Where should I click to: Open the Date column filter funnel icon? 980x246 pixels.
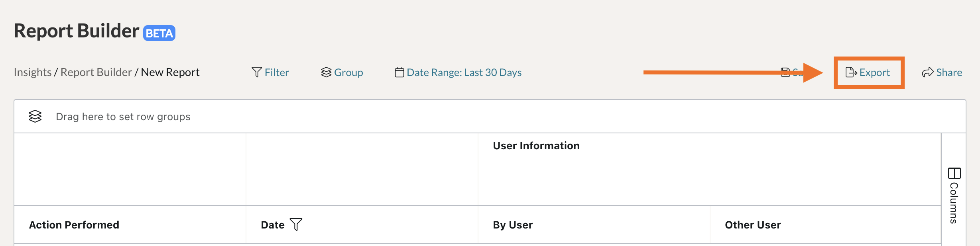tap(296, 225)
